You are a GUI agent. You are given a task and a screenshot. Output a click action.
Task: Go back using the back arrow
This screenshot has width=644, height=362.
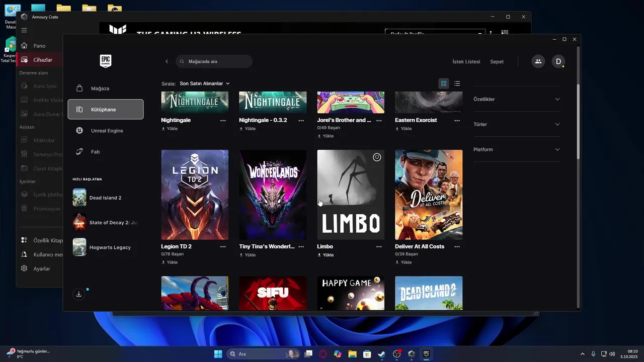click(x=167, y=61)
